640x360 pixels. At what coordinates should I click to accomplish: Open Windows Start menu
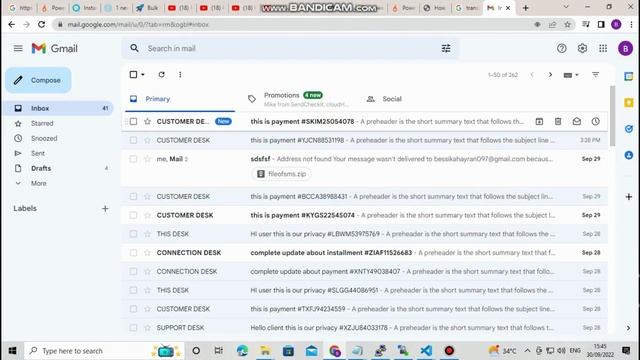(x=12, y=351)
